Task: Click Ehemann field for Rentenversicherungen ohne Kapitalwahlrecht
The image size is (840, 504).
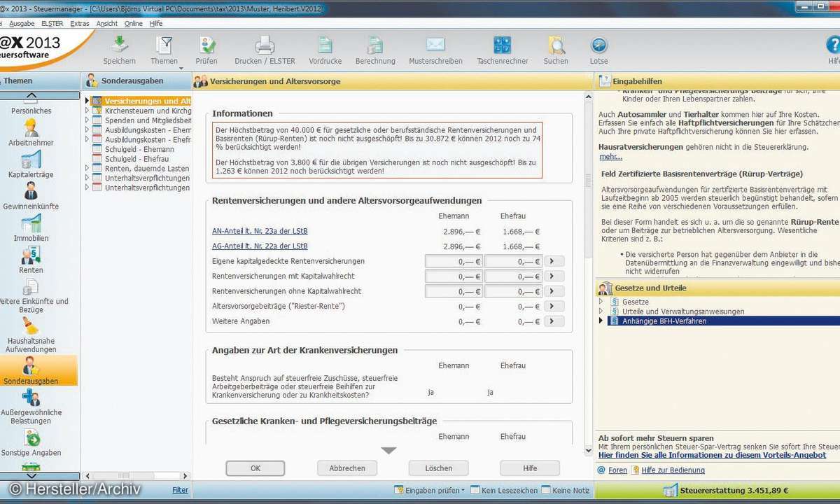Action: click(454, 291)
